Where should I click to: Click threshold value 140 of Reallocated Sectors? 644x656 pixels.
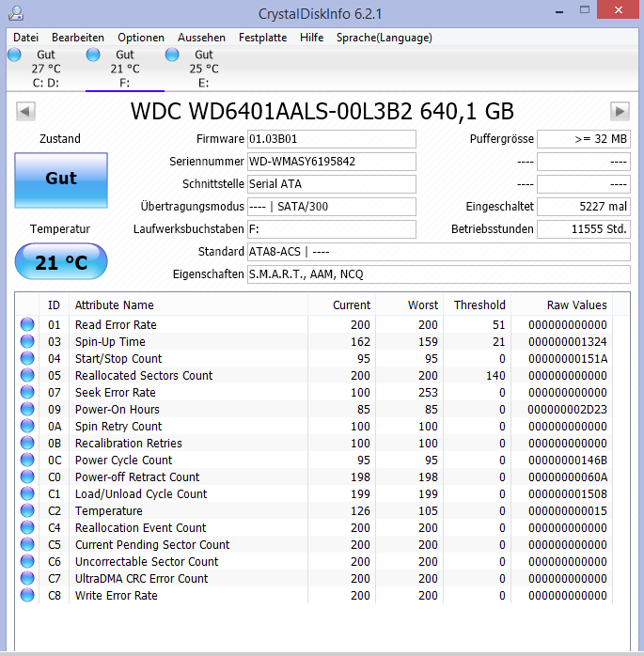point(495,375)
